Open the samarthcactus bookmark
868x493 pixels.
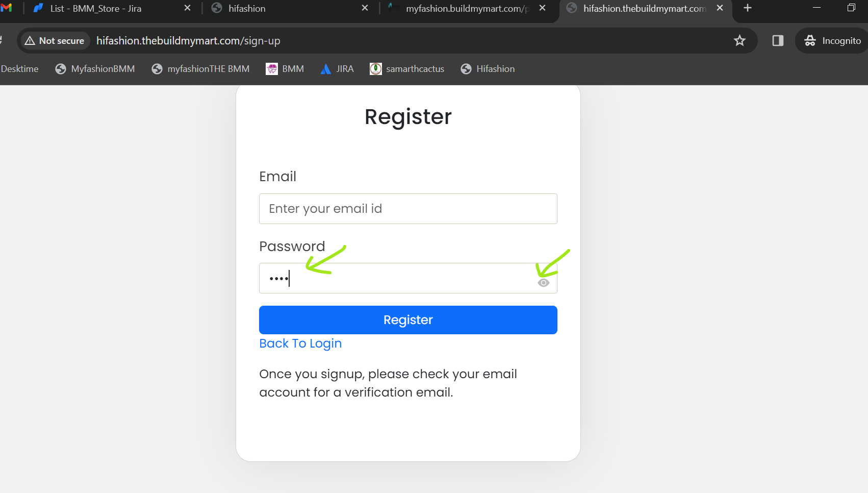coord(407,69)
